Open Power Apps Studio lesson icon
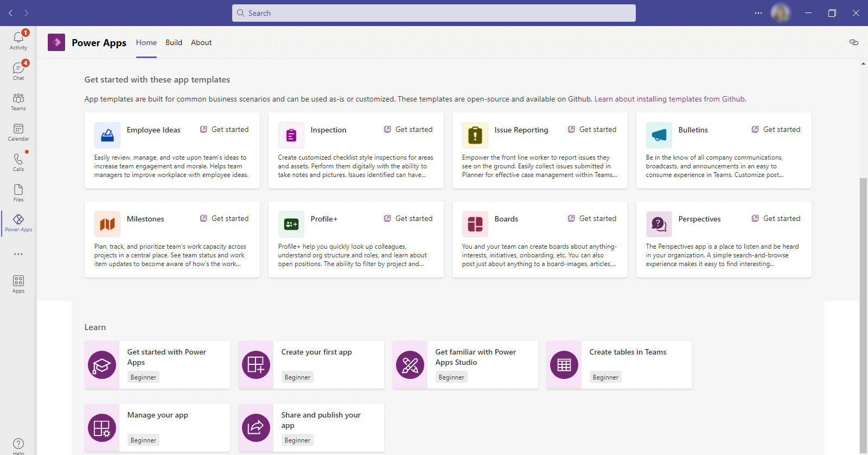Screen dimensions: 868x455 pos(410,365)
